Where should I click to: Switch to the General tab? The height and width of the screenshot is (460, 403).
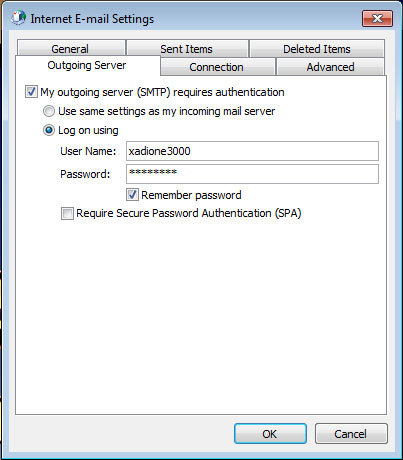[x=71, y=49]
